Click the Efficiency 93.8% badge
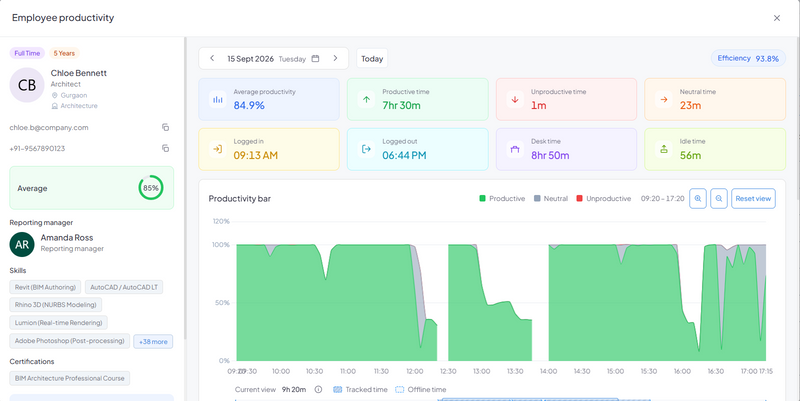Screen dimensions: 800x401 748,58
